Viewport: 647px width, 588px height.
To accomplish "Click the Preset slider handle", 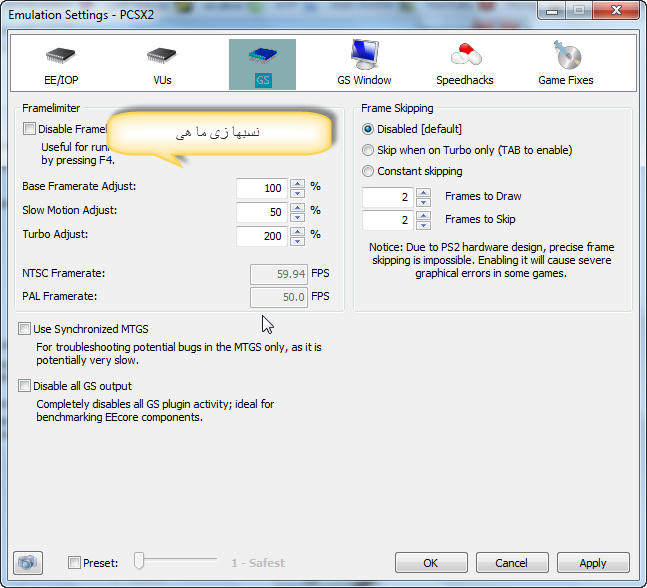I will [x=139, y=561].
